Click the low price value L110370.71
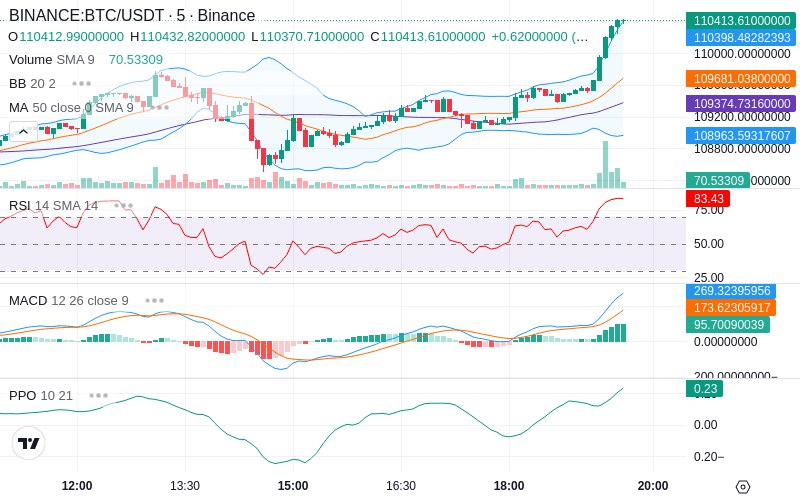The height and width of the screenshot is (500, 800). (x=308, y=37)
